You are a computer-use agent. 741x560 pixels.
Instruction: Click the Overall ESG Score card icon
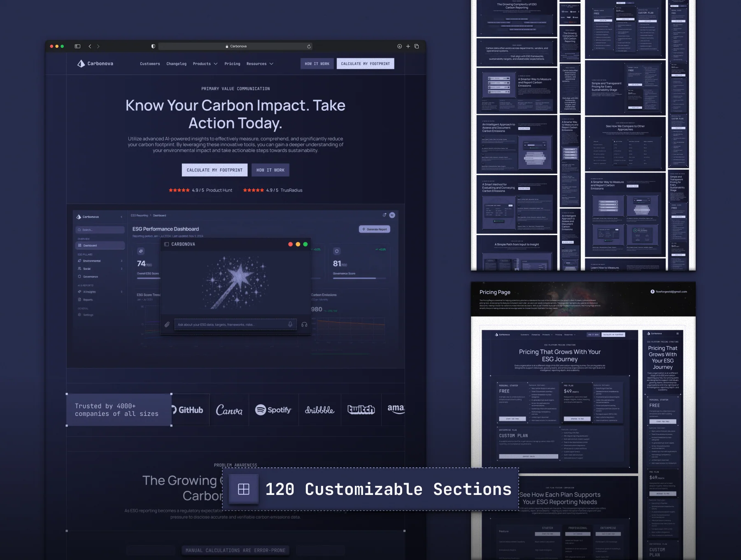click(141, 251)
